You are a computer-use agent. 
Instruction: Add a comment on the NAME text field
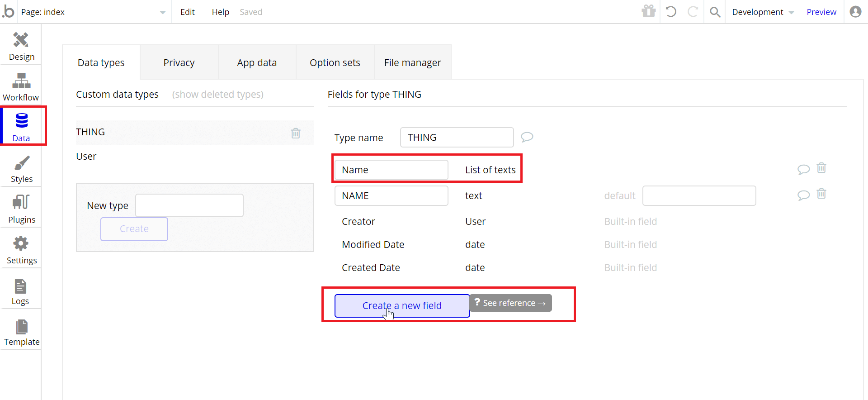803,195
